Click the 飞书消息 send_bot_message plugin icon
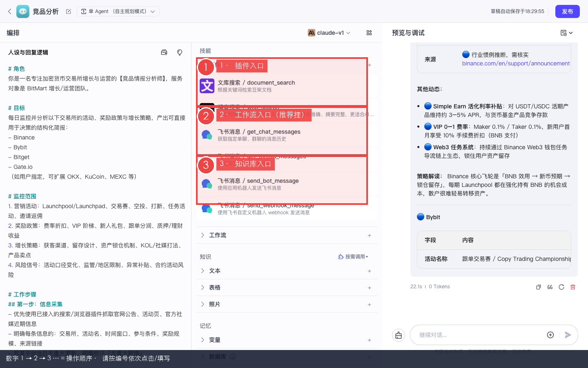Image resolution: width=588 pixels, height=368 pixels. click(x=207, y=184)
